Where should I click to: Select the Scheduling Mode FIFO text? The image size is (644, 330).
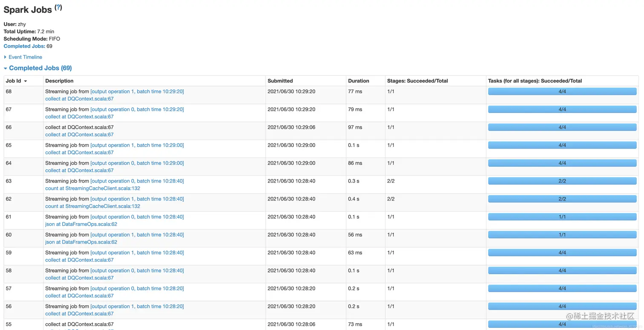point(32,39)
